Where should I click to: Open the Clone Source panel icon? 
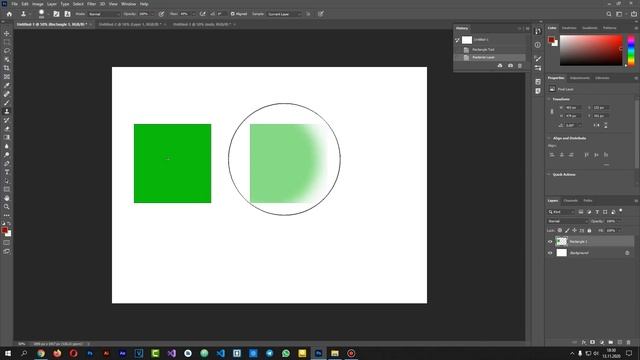[67, 14]
